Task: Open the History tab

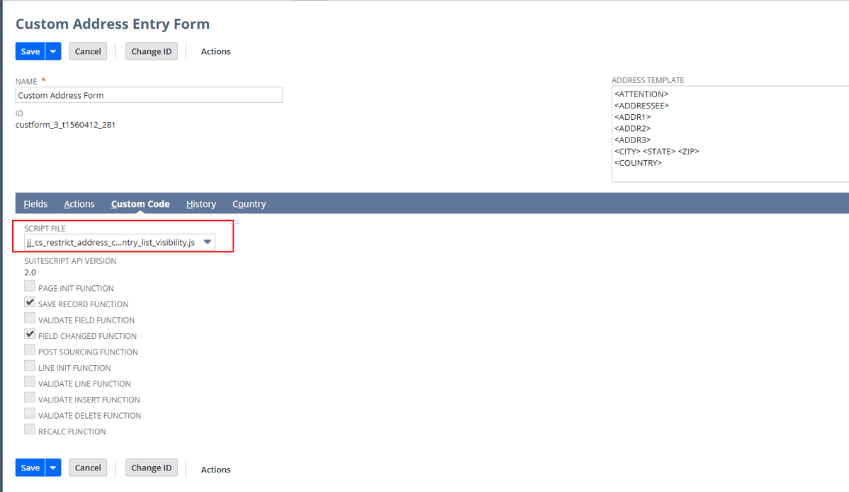Action: [201, 204]
